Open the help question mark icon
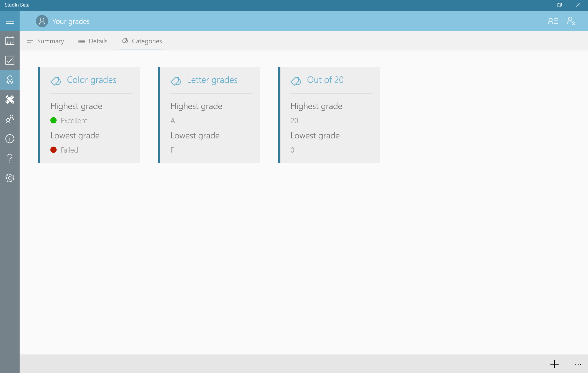Viewport: 588px width, 373px height. point(10,158)
